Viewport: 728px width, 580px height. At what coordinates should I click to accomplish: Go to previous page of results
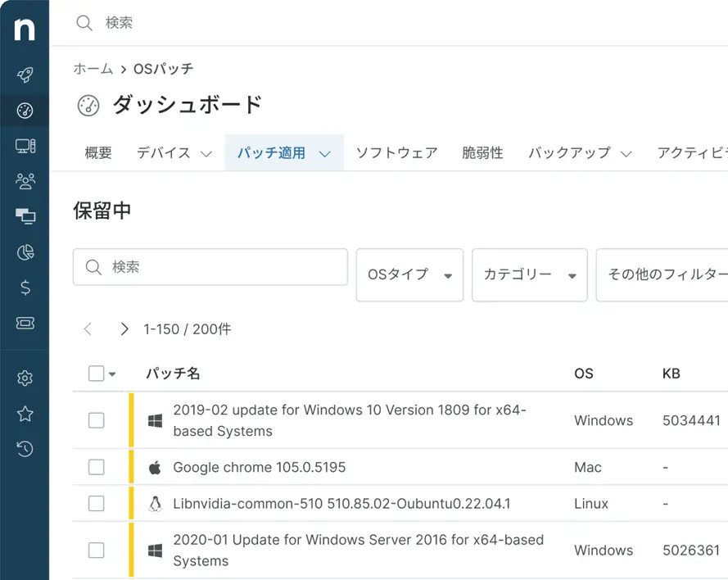click(88, 329)
